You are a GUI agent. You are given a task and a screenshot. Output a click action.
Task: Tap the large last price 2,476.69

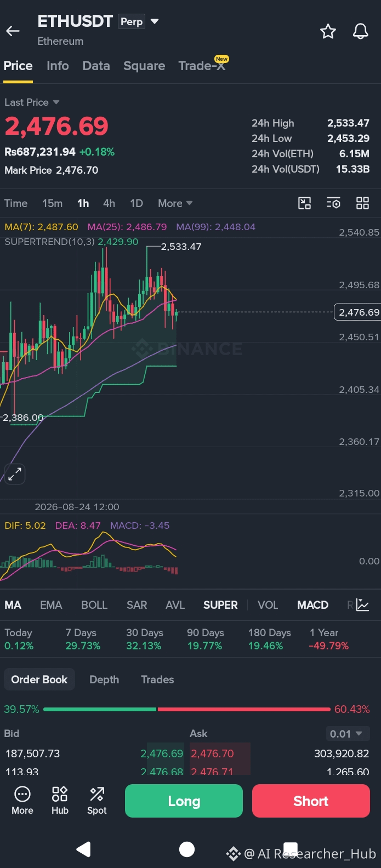point(56,126)
